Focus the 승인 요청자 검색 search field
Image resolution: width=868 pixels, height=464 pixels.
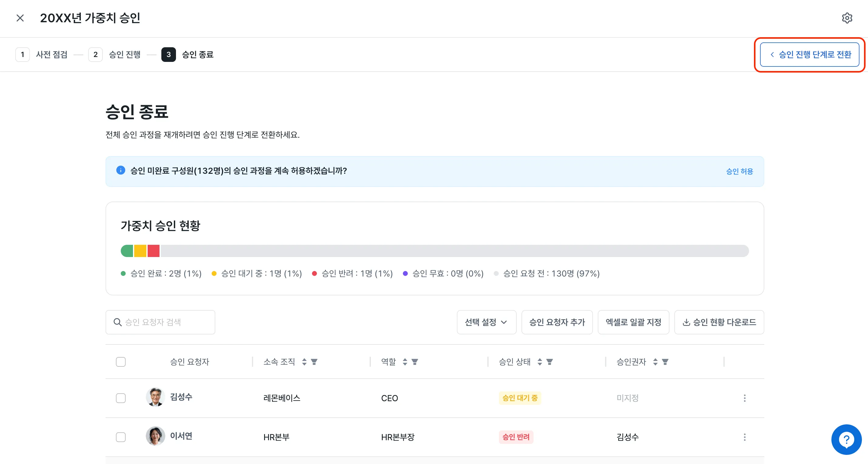click(160, 322)
